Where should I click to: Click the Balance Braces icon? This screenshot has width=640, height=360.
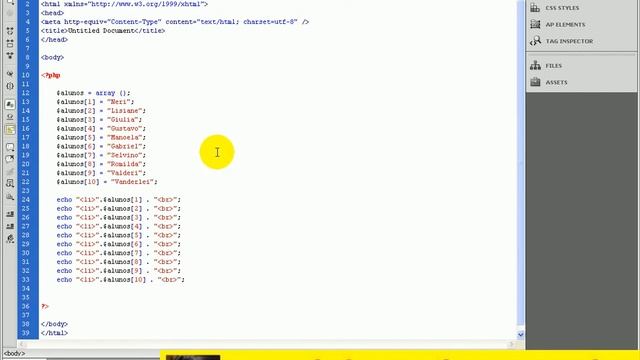click(10, 86)
